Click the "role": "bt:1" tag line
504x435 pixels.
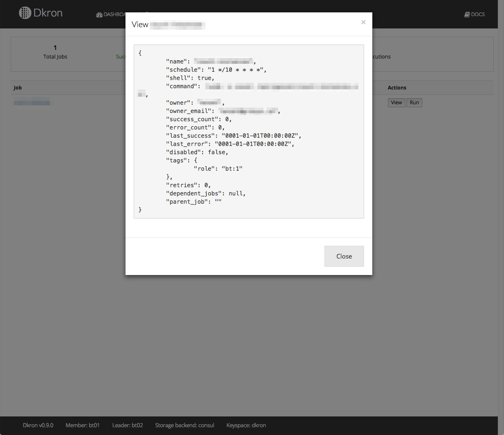pyautogui.click(x=218, y=169)
